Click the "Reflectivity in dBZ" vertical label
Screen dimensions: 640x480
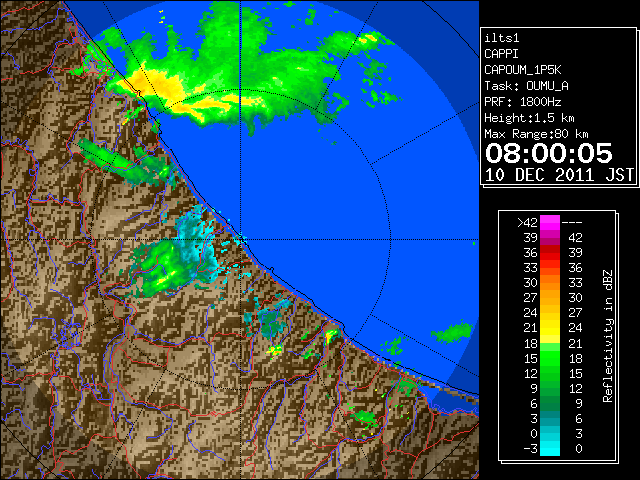(608, 336)
